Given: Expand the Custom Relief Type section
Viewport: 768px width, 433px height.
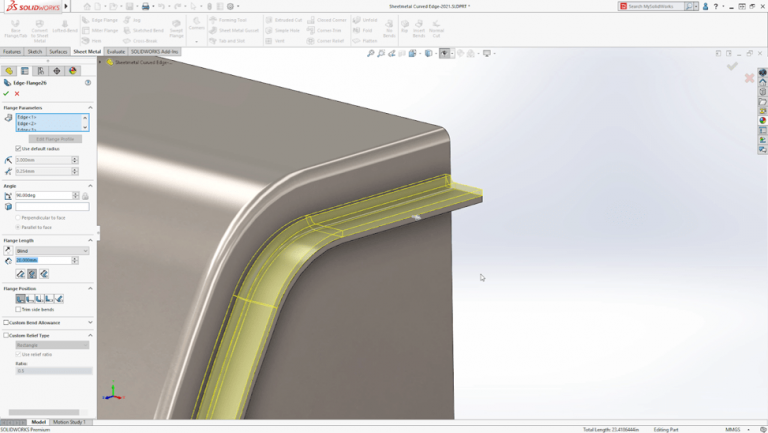Looking at the screenshot, I should (90, 335).
